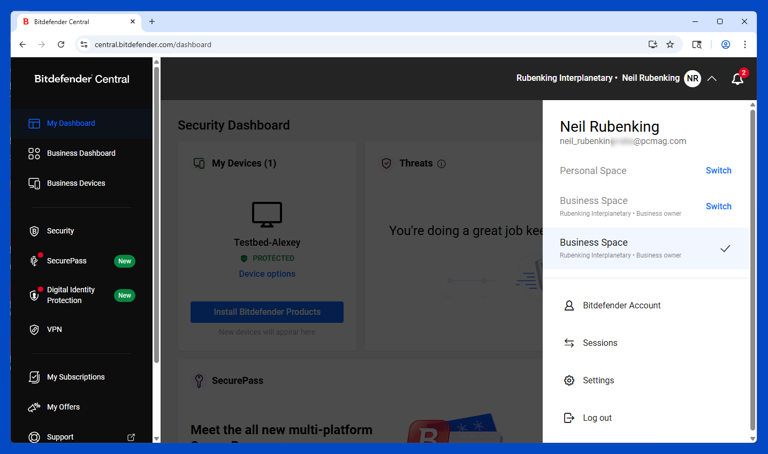Screen dimensions: 768x454
Task: Open Business Dashboard in sidebar
Action: (x=81, y=153)
